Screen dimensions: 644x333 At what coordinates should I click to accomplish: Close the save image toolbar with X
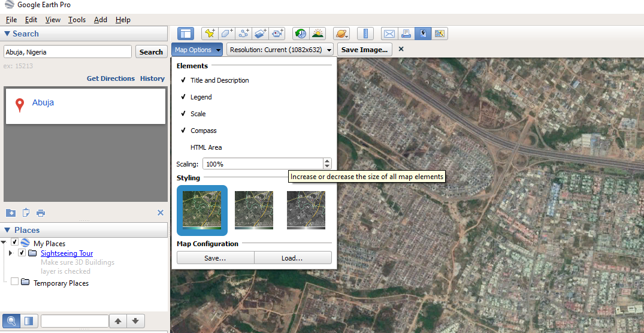(401, 49)
